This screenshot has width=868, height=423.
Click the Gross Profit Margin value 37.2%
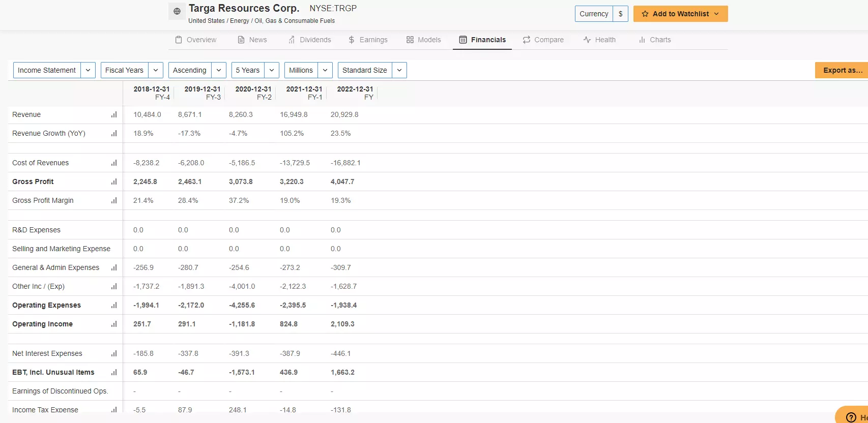[x=239, y=201]
